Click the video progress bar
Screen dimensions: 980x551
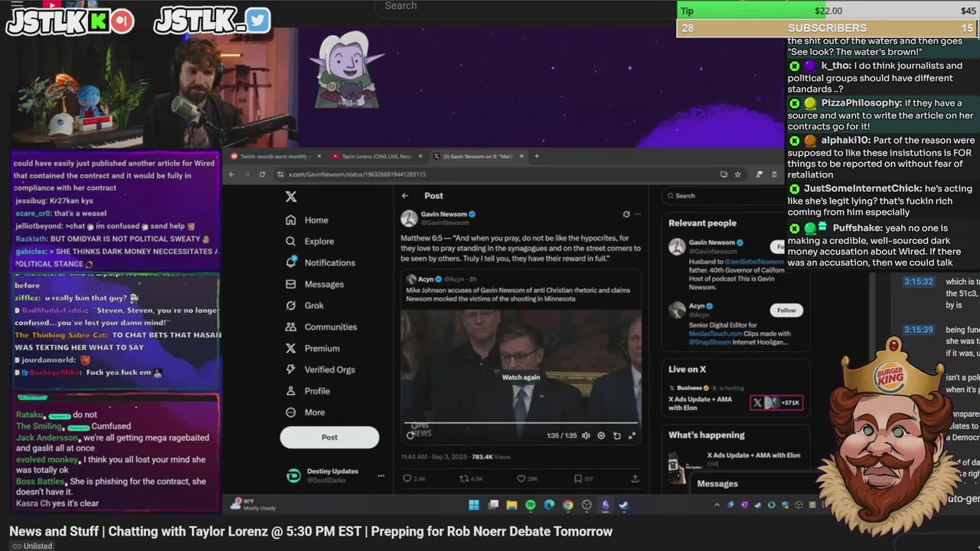tap(521, 422)
